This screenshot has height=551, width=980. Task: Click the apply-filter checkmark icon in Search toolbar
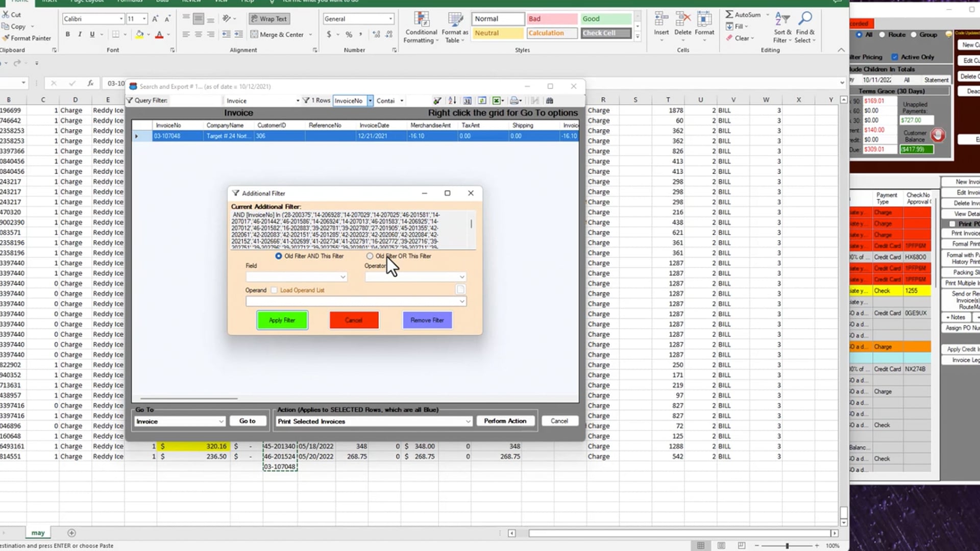tap(437, 101)
